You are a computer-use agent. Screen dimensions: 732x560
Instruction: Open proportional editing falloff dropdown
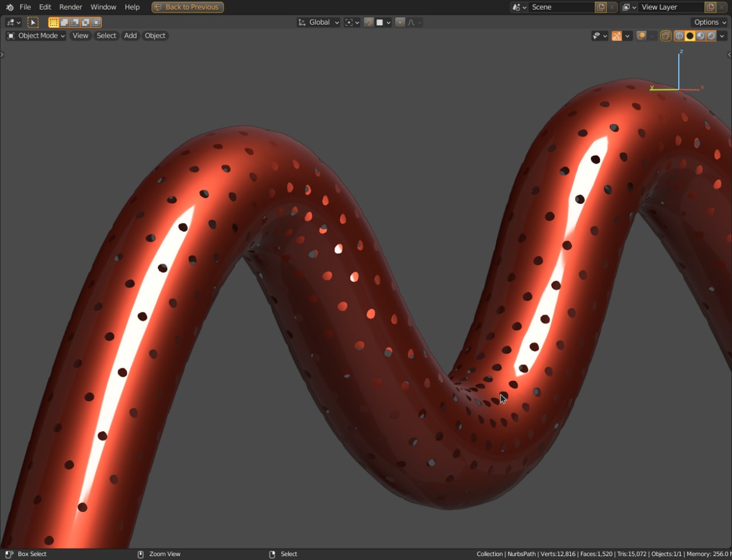[x=415, y=22]
